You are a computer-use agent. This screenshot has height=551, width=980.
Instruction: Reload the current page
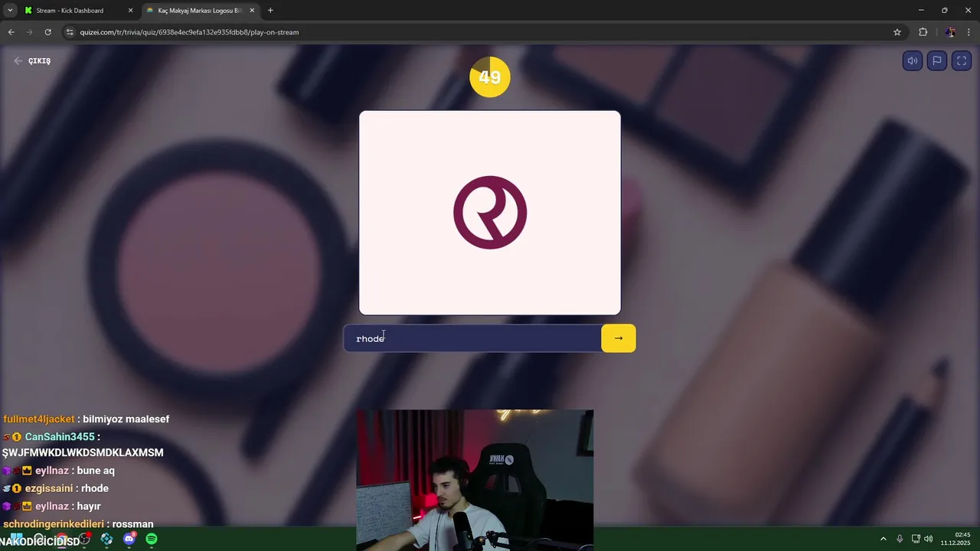(47, 32)
